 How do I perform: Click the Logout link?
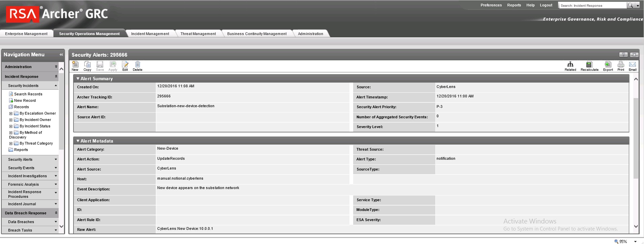pyautogui.click(x=546, y=5)
